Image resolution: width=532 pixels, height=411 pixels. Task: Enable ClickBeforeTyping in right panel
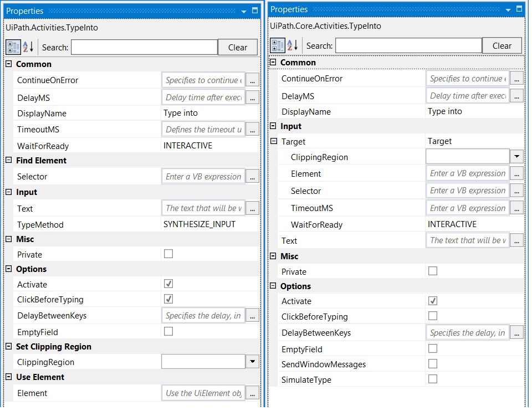[x=433, y=316]
